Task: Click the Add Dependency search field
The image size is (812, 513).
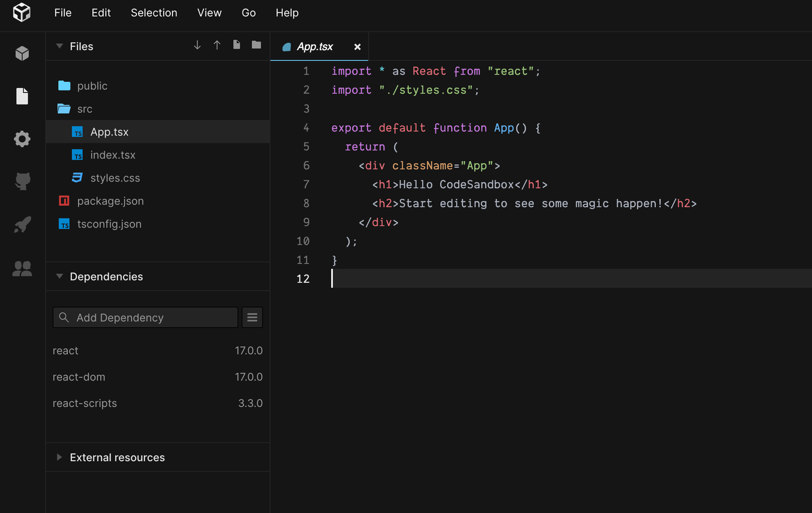Action: click(145, 317)
